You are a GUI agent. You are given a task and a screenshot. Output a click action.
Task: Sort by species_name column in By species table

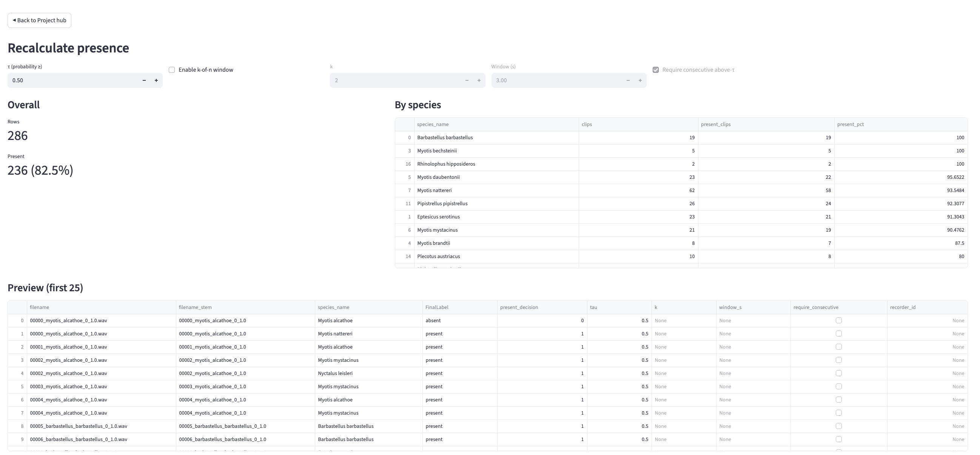pyautogui.click(x=433, y=124)
